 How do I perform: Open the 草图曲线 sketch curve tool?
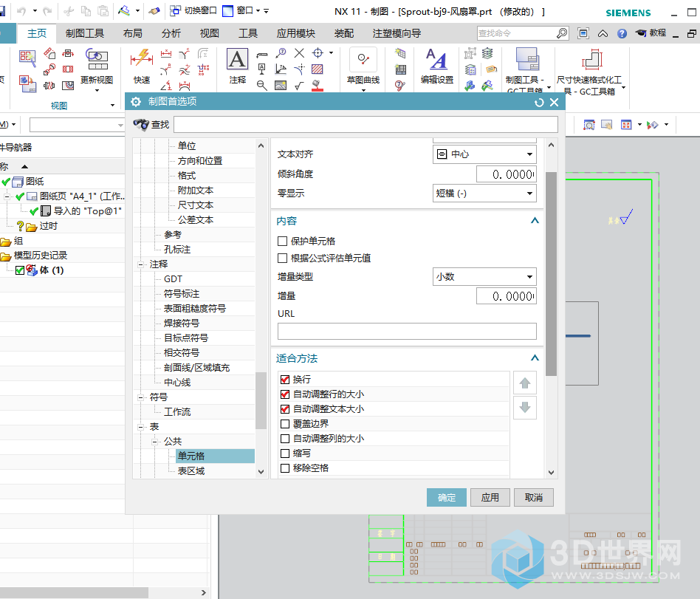(x=363, y=61)
